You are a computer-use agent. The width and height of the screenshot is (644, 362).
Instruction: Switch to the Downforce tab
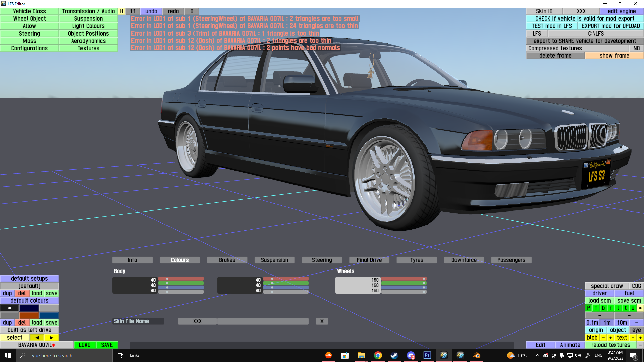click(464, 260)
